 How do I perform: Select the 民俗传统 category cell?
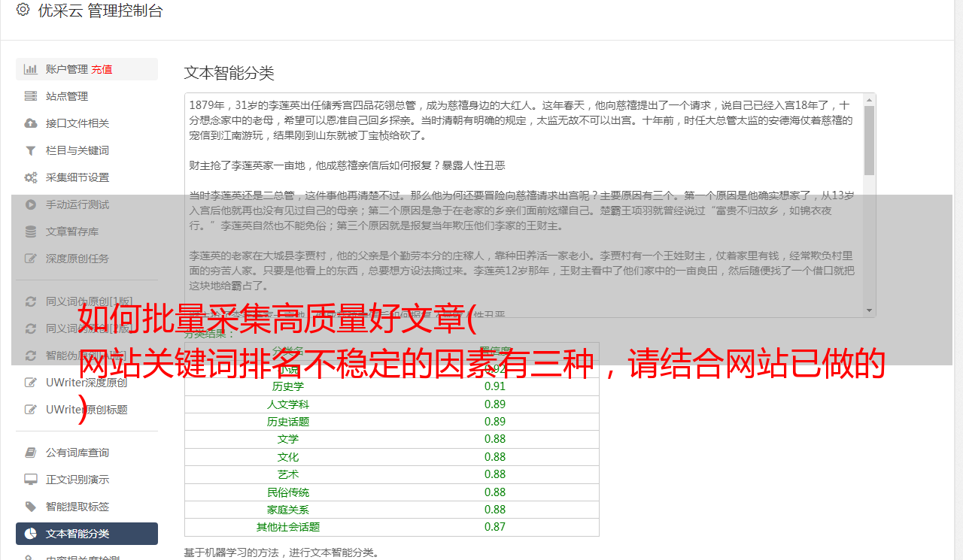click(x=288, y=492)
